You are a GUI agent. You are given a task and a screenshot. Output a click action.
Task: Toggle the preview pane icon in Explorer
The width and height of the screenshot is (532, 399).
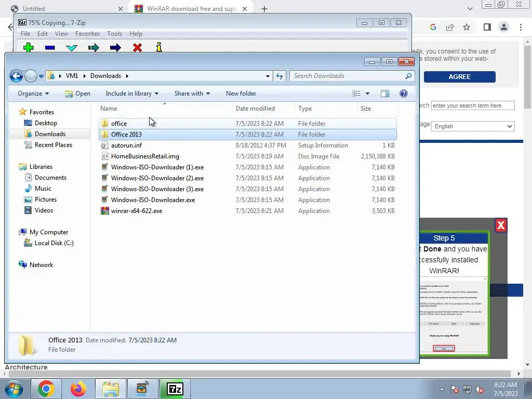click(x=385, y=94)
